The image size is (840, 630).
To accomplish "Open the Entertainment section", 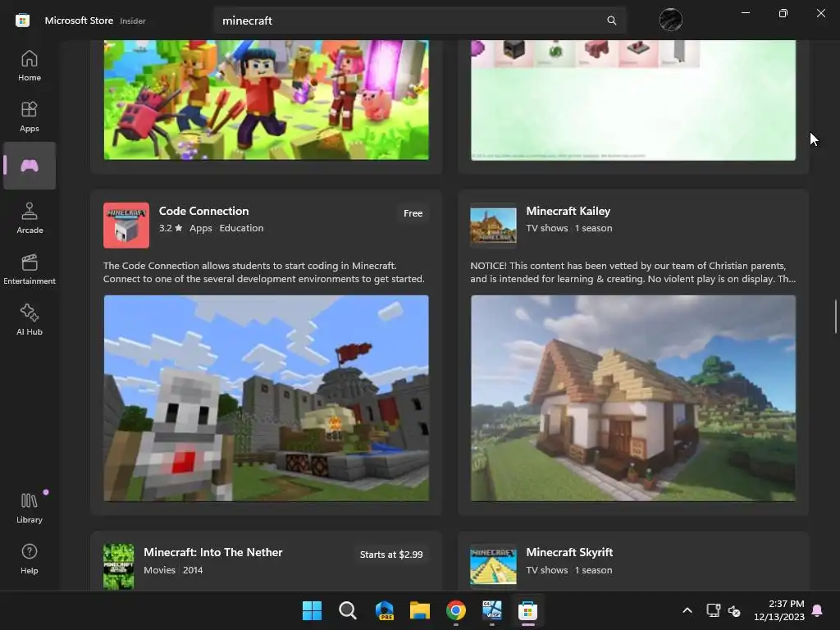I will [30, 269].
